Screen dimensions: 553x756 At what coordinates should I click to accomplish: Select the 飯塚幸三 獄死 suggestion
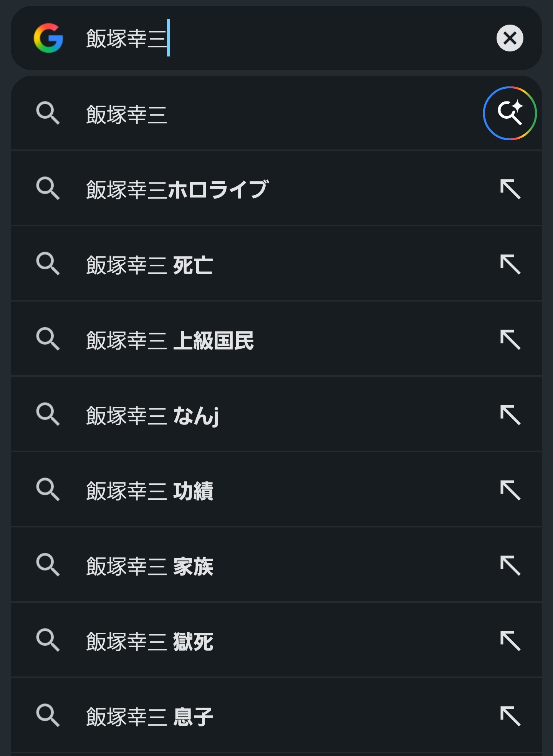(149, 641)
